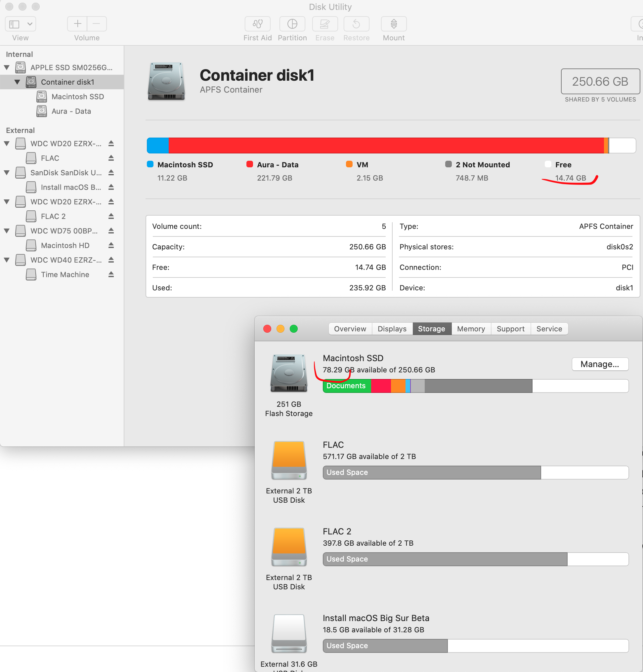Collapse the Container disk1 tree item
643x672 pixels.
pyautogui.click(x=17, y=82)
